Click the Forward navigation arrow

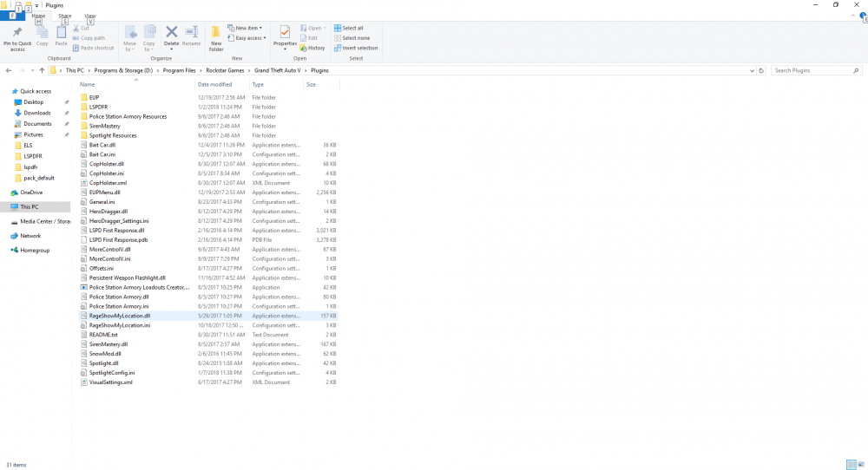(22, 71)
